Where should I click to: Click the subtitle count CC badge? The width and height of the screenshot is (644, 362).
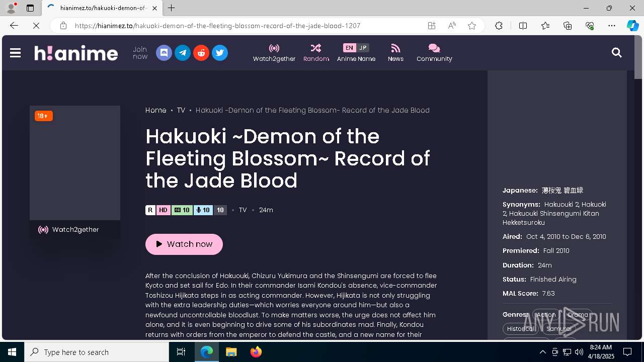tap(182, 210)
